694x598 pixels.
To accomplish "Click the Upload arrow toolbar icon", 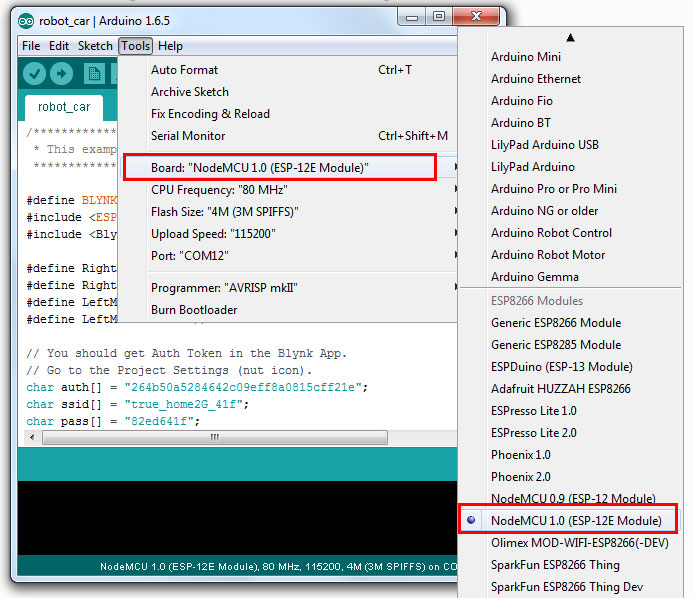I will point(62,74).
